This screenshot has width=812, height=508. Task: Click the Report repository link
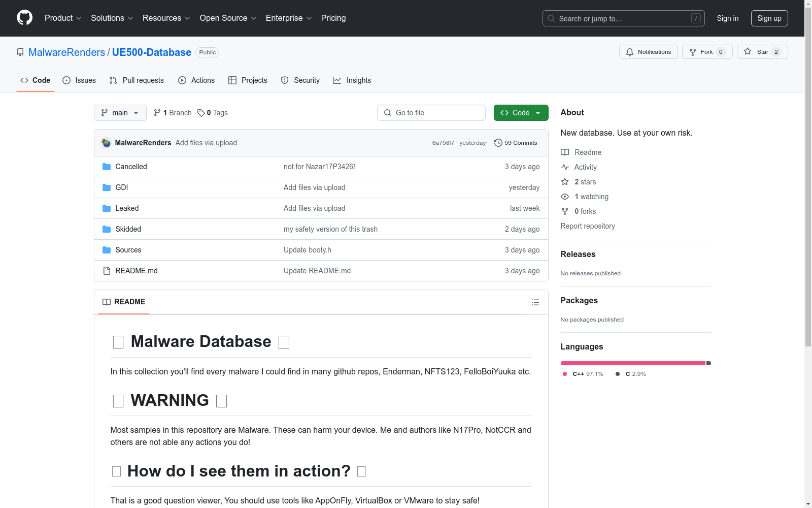click(588, 226)
